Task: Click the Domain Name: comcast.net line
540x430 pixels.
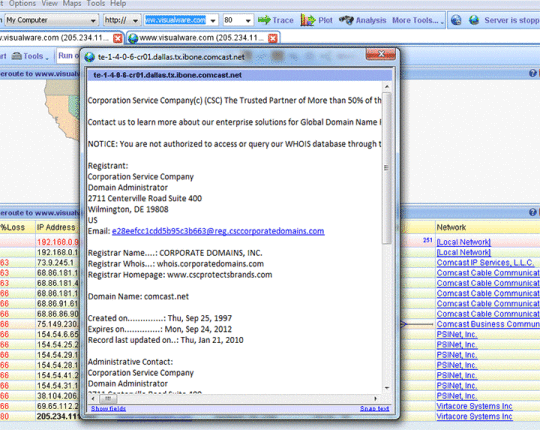Action: (x=138, y=296)
